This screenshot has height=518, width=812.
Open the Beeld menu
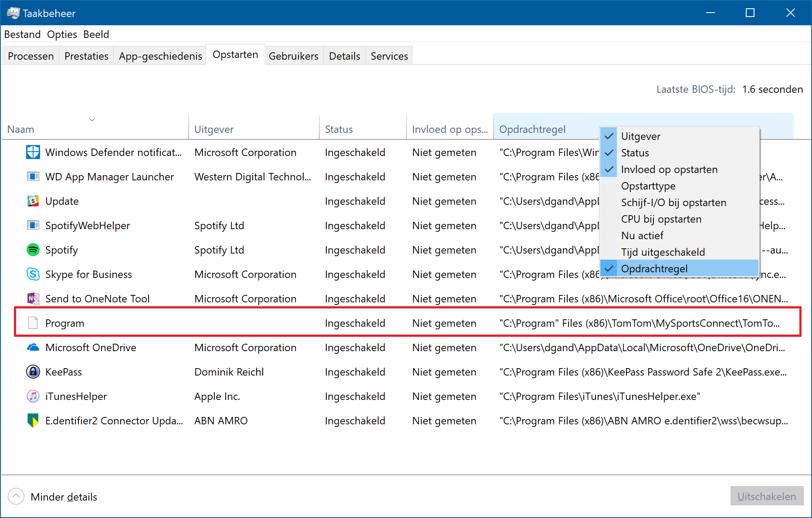point(96,34)
